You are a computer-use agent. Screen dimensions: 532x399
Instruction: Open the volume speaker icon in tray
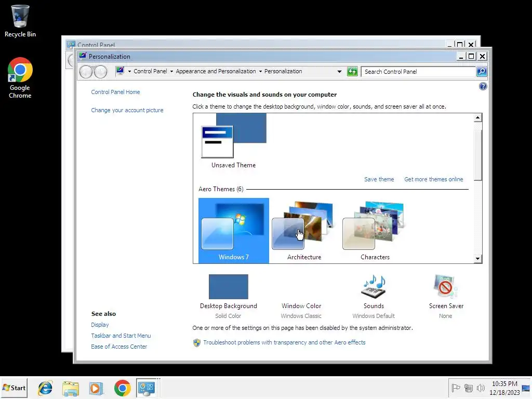coord(481,388)
